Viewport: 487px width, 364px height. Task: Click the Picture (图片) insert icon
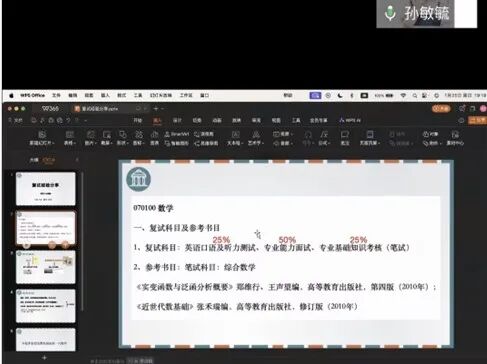pos(90,135)
